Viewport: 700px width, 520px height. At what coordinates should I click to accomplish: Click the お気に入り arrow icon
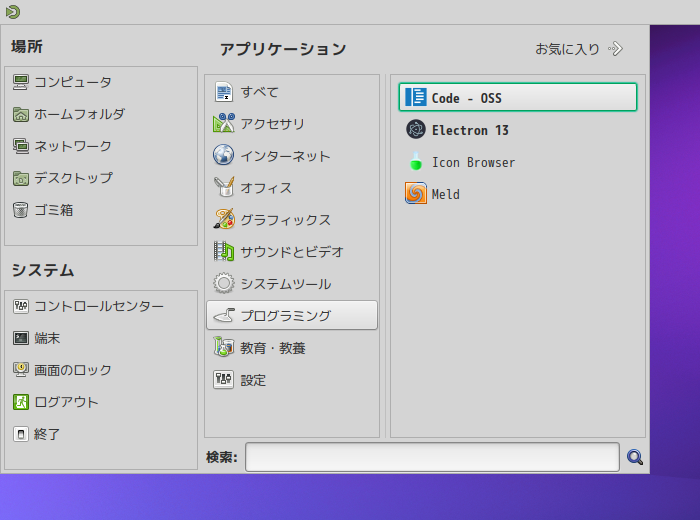615,49
